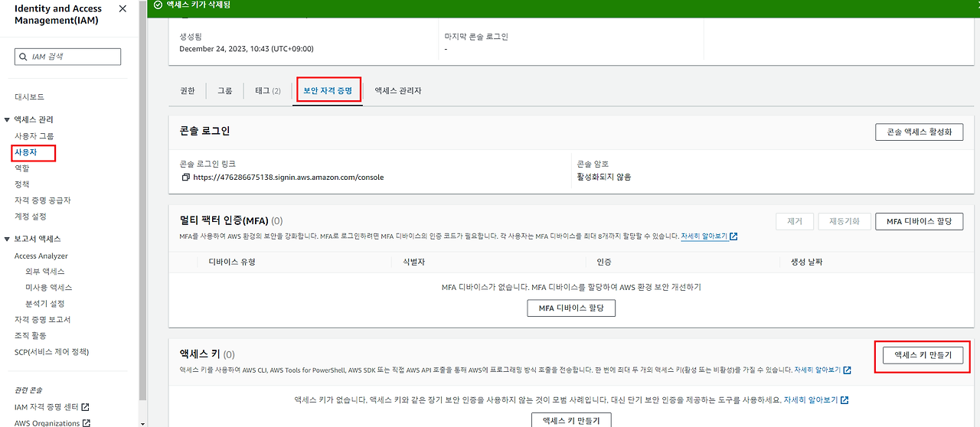The height and width of the screenshot is (427, 980).
Task: Open 분석기 설정 under Access Analyzer
Action: point(44,304)
